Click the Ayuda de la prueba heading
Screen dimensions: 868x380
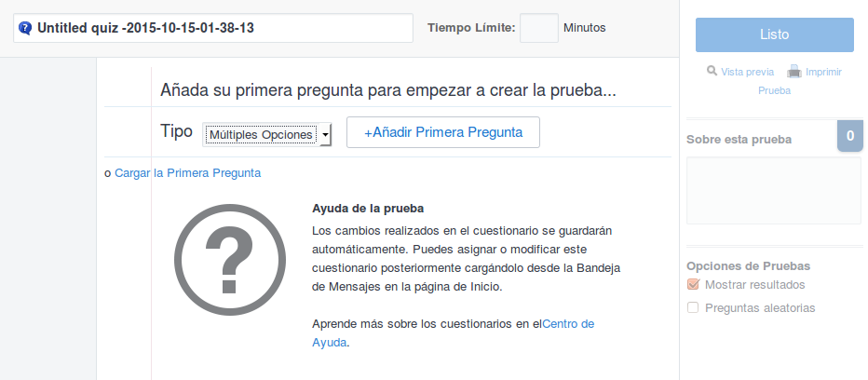click(x=368, y=208)
